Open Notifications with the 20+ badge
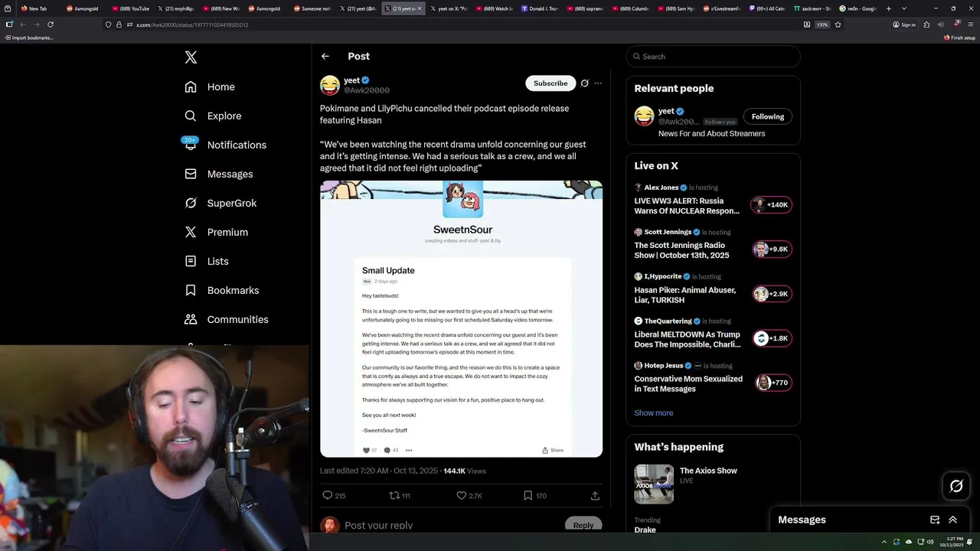This screenshot has width=980, height=551. coord(225,145)
